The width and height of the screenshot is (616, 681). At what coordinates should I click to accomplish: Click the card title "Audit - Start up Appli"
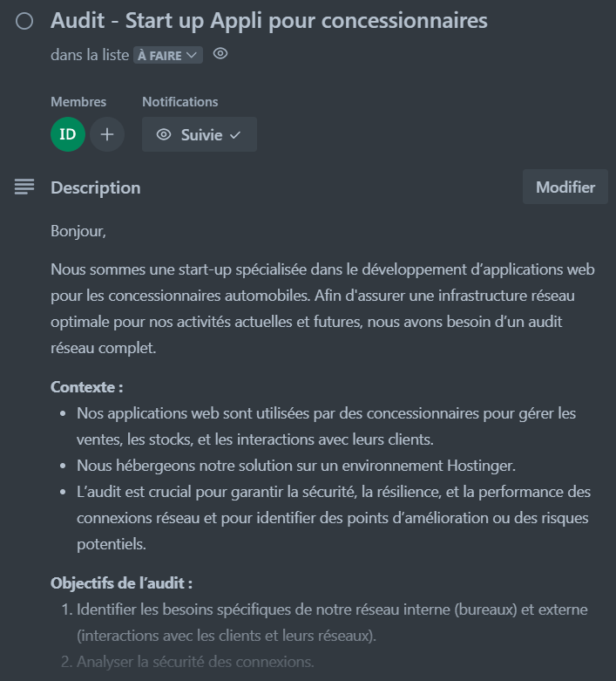point(268,21)
